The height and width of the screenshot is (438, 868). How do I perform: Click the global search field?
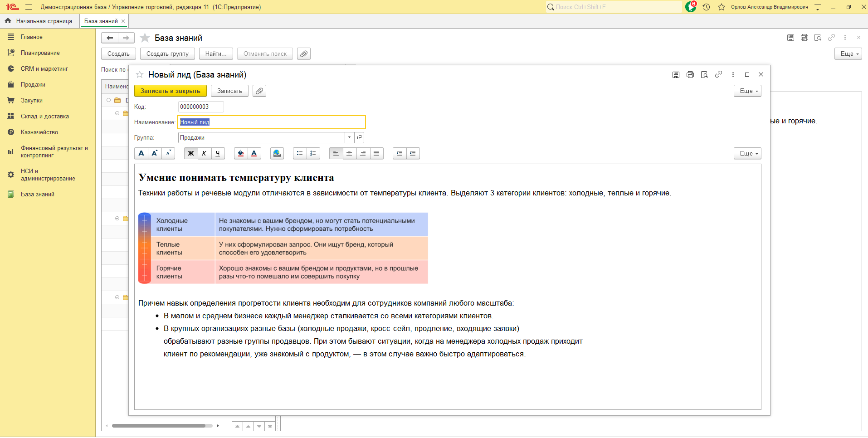pyautogui.click(x=614, y=7)
